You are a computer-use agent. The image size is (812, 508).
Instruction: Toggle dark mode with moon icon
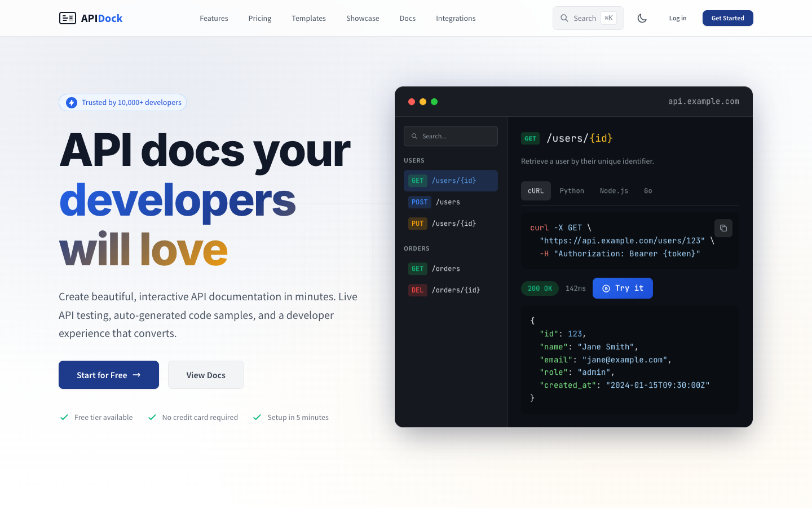(642, 18)
